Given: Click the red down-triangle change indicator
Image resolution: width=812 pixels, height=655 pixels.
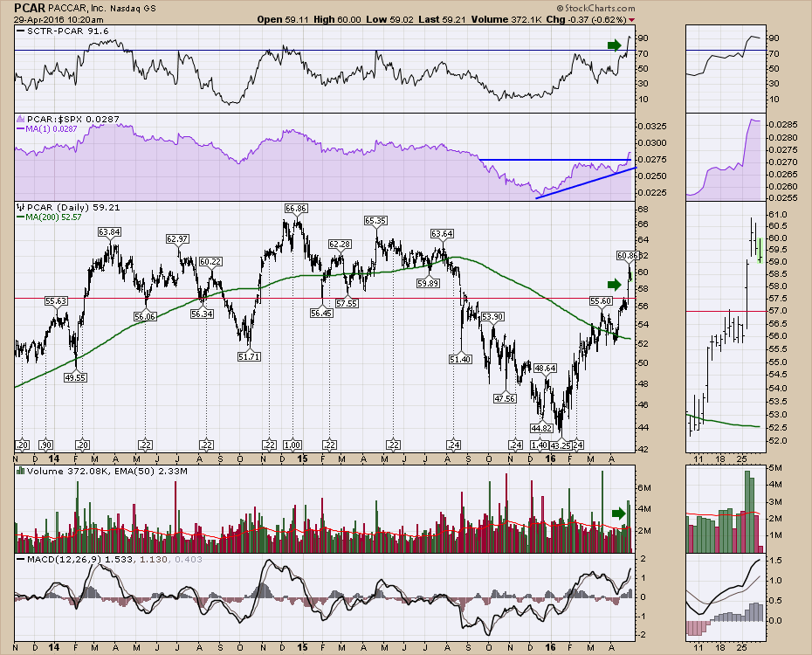Looking at the screenshot, I should click(631, 20).
